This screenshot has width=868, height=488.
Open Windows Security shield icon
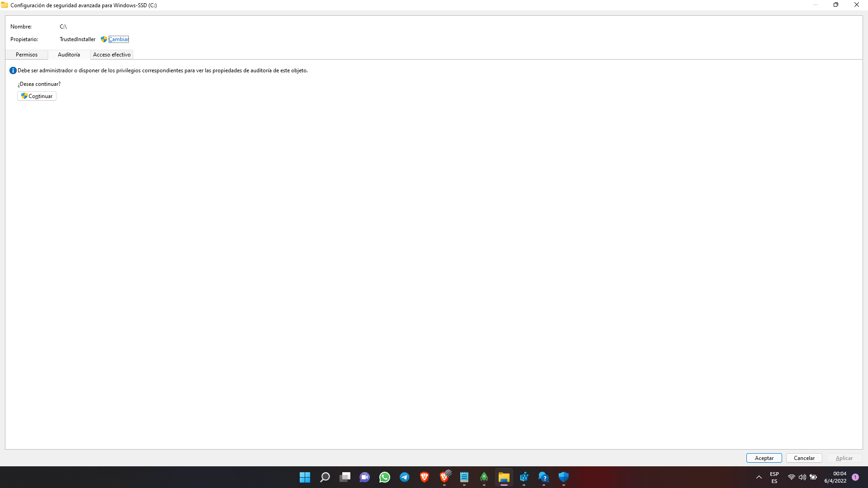(563, 477)
